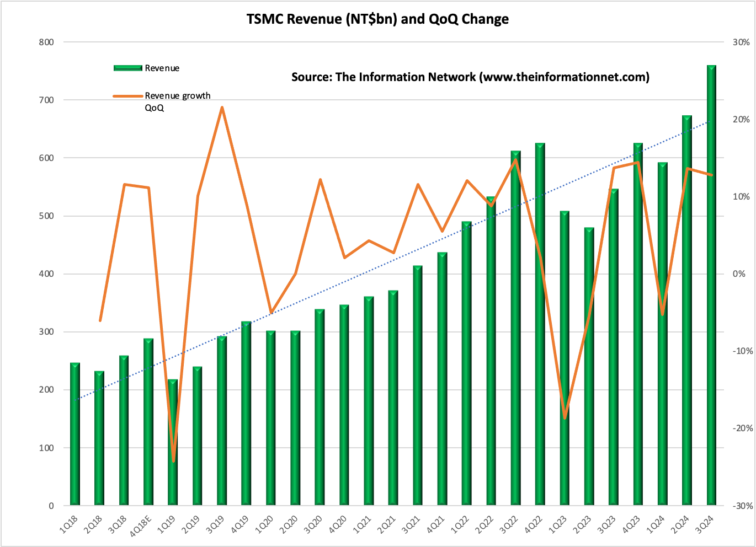This screenshot has width=756, height=547.
Task: Click the source text 'The Information Network'
Action: 406,77
